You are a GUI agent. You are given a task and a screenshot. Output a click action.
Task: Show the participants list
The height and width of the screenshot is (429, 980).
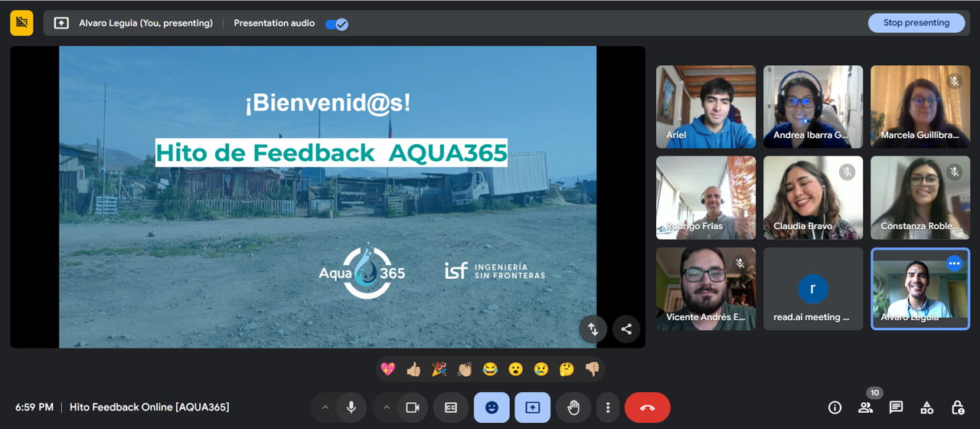coord(865,408)
